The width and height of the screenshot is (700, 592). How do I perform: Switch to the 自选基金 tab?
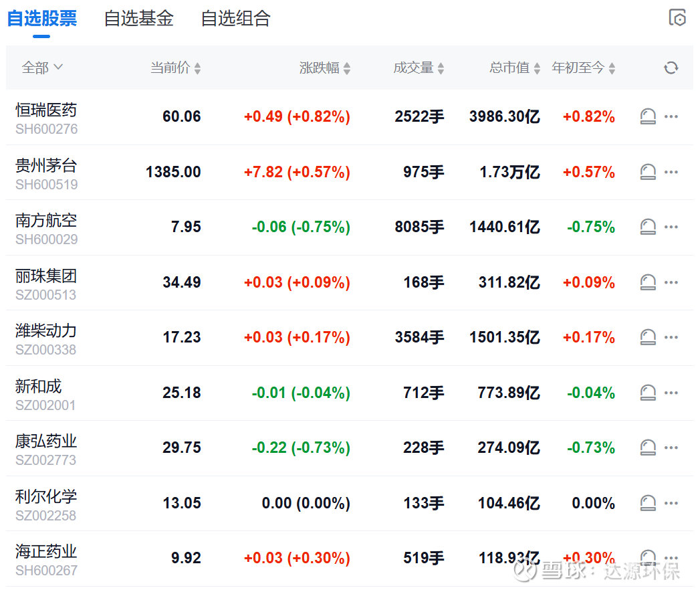[139, 18]
